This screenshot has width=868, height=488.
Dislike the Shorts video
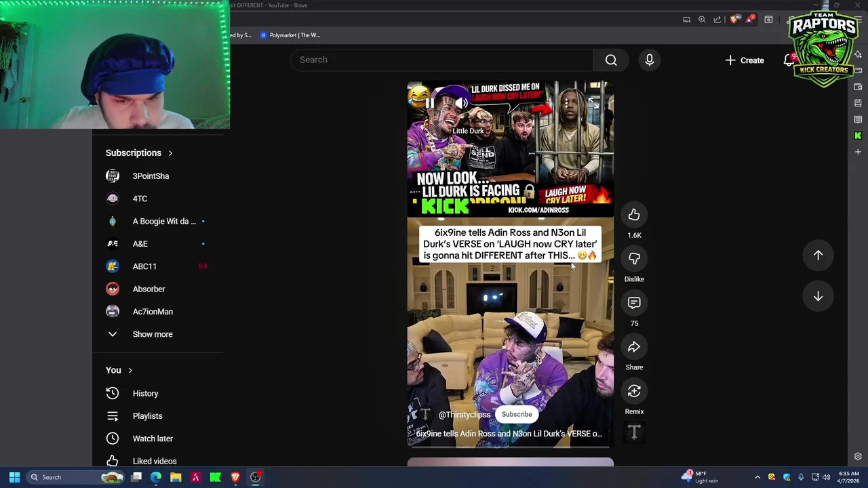pyautogui.click(x=634, y=259)
